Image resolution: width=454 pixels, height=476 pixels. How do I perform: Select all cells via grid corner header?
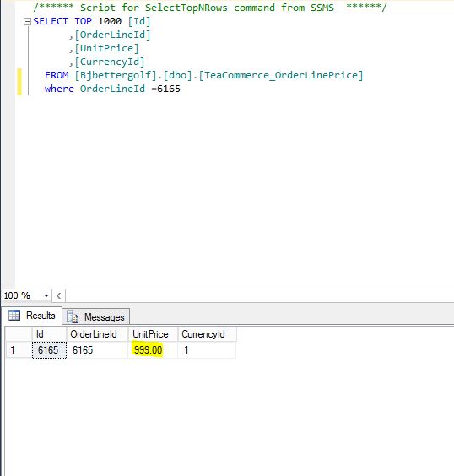pos(19,334)
